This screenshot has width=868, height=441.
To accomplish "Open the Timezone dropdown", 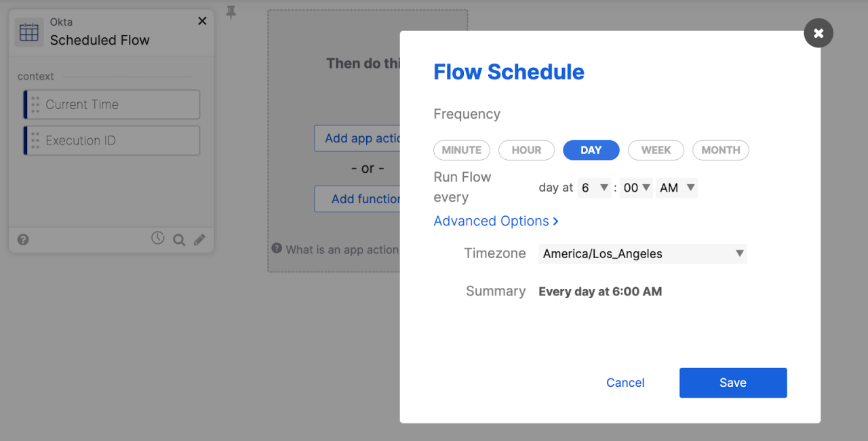I will point(642,253).
